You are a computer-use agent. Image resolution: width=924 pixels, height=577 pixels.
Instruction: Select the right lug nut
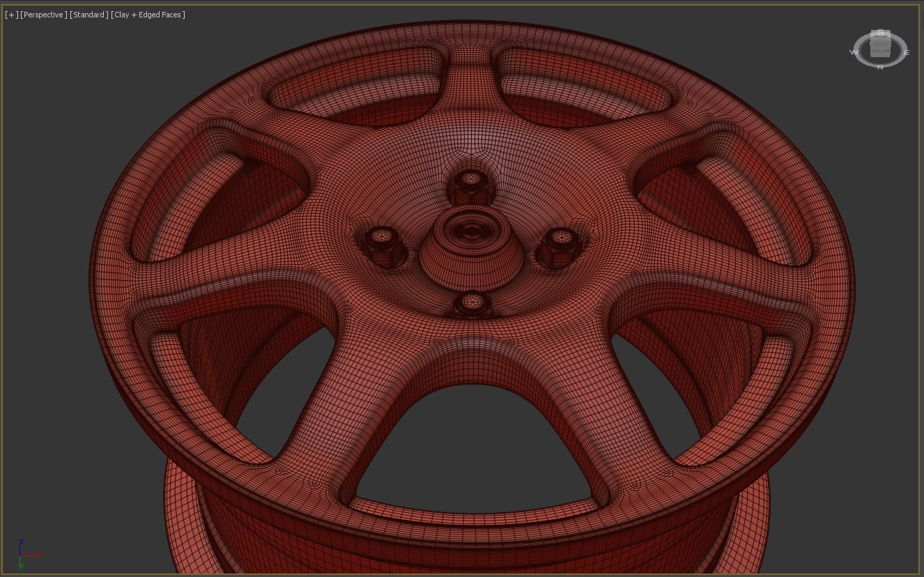pyautogui.click(x=560, y=245)
